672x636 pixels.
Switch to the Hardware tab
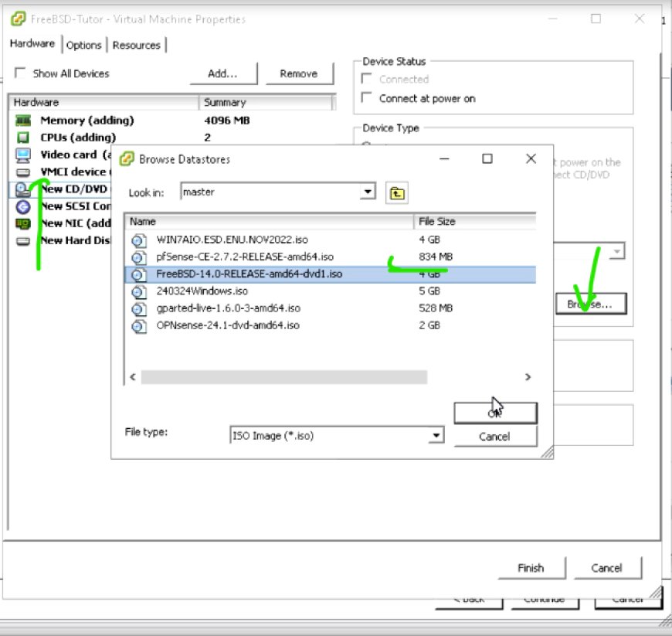click(x=32, y=43)
